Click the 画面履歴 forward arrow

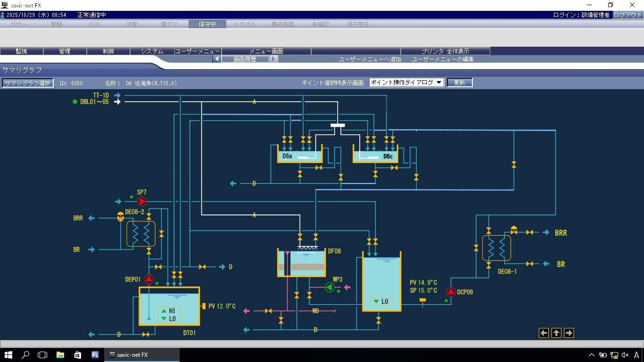tap(273, 59)
